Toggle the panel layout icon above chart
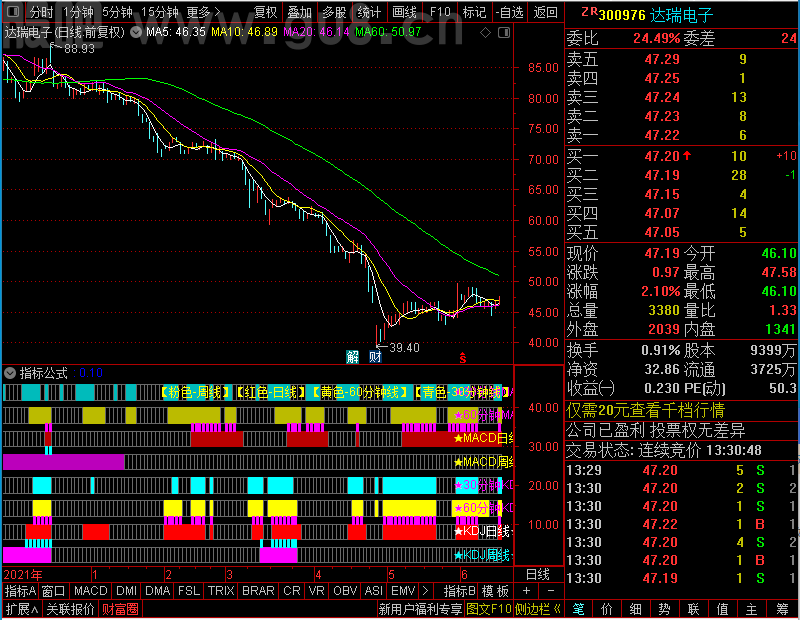Viewport: 800px width, 620px height. point(504,33)
